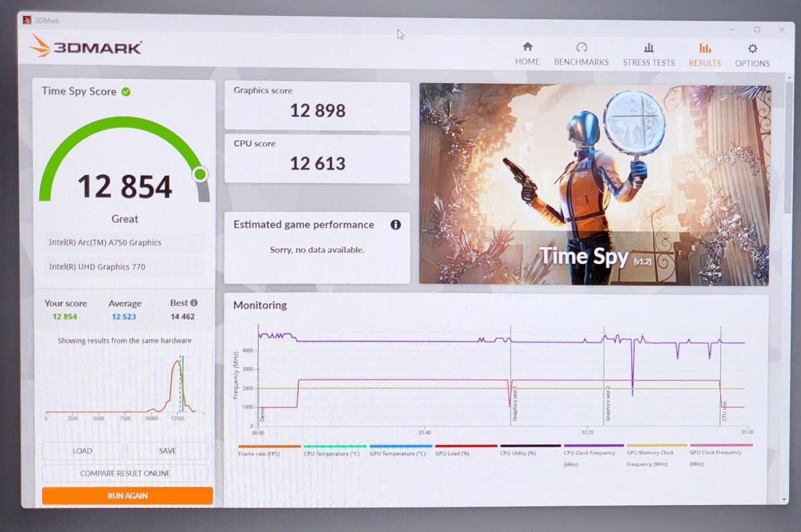
Task: Open the STRESS TESTS bar chart icon
Action: (x=649, y=48)
